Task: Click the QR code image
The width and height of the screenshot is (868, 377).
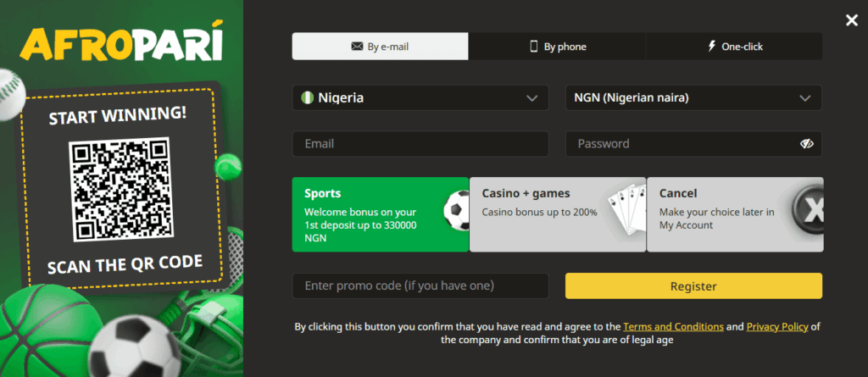Action: point(121,189)
